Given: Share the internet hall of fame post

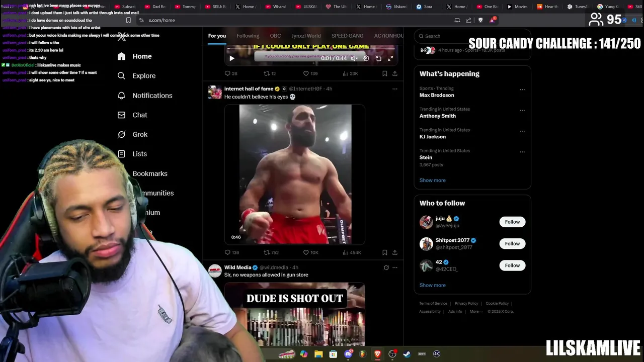Looking at the screenshot, I should click(x=395, y=252).
